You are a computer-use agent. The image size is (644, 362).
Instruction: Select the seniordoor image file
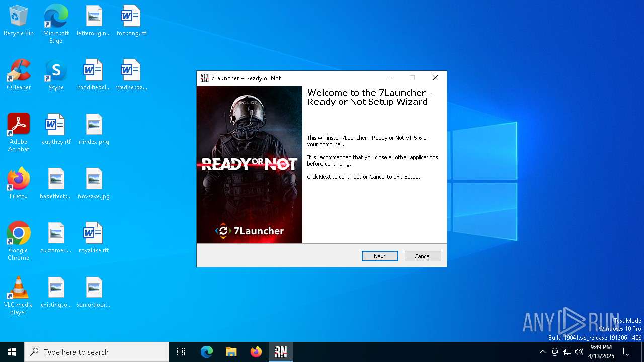[x=94, y=293]
